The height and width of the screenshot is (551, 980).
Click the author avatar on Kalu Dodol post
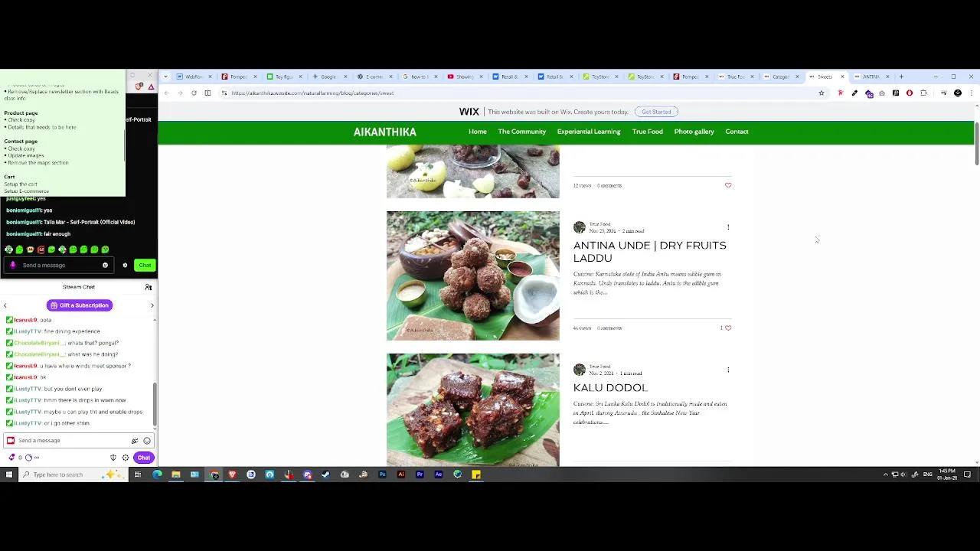pos(580,370)
